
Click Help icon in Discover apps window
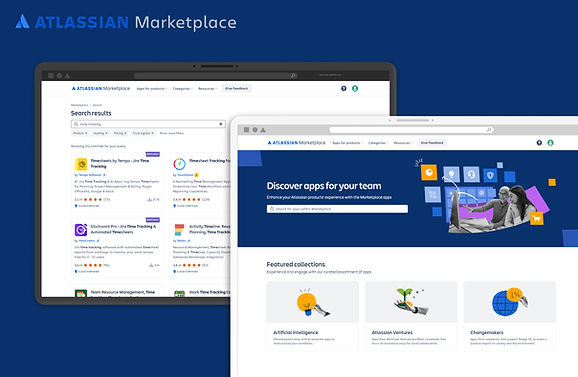tap(539, 143)
